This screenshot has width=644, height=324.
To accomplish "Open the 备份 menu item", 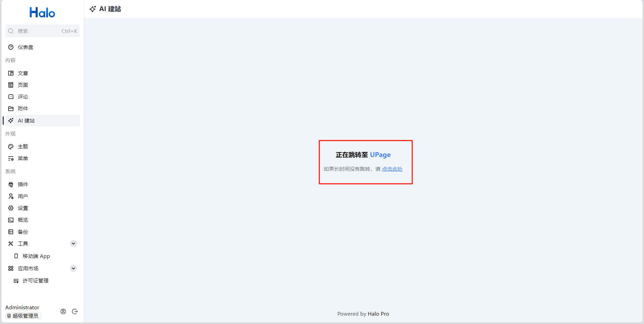I will (43, 232).
